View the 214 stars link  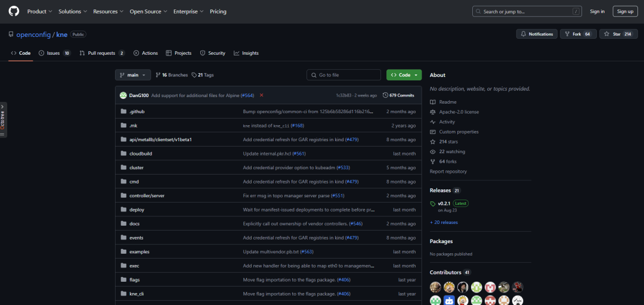click(444, 142)
